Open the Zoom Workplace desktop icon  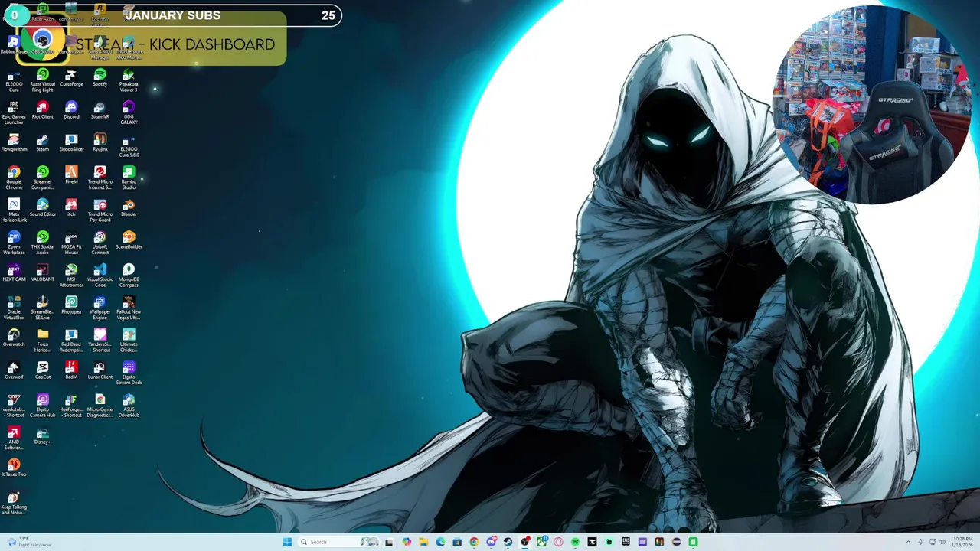coord(14,243)
